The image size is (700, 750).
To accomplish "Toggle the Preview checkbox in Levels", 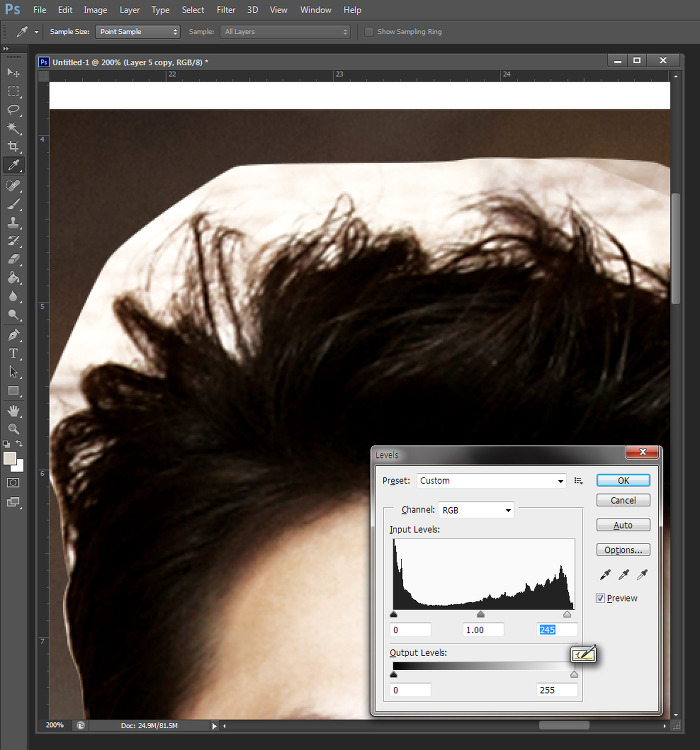I will 600,598.
